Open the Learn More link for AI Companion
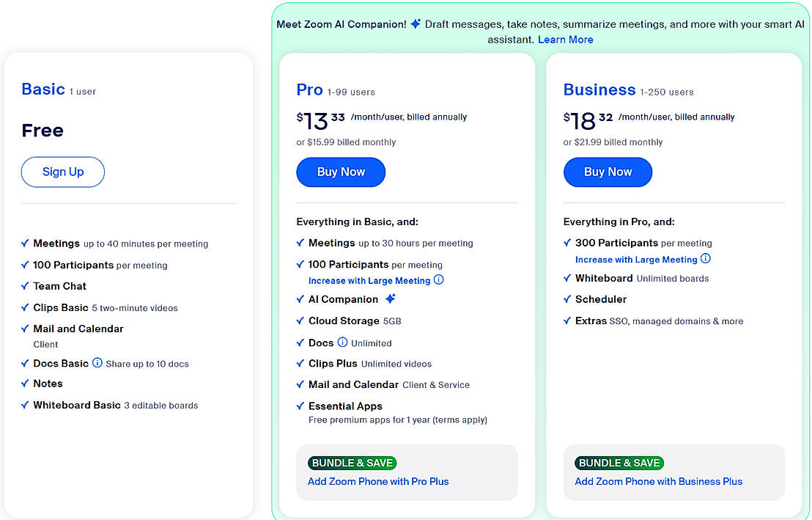Screen dimensions: 812x520 coord(566,40)
